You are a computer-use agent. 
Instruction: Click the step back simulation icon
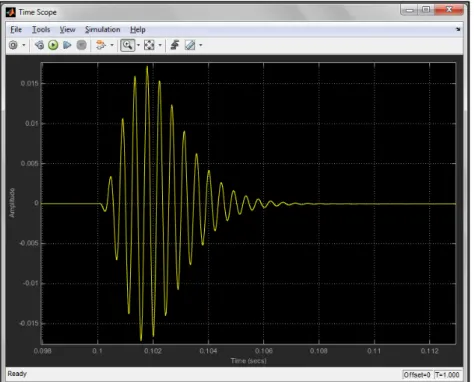click(39, 45)
